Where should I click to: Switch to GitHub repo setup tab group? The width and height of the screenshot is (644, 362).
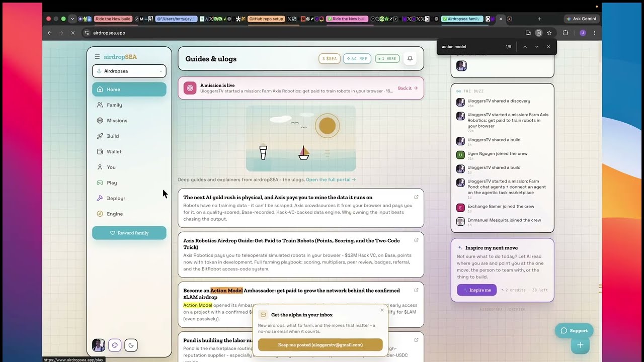coord(266,19)
